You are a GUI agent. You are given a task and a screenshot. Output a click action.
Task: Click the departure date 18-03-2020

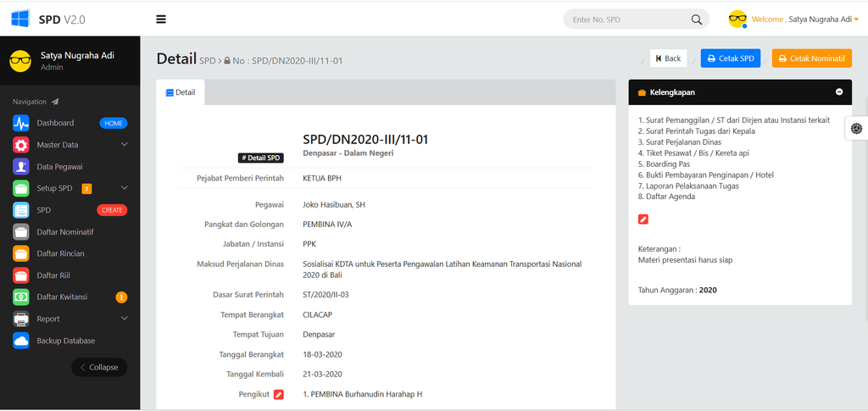322,354
